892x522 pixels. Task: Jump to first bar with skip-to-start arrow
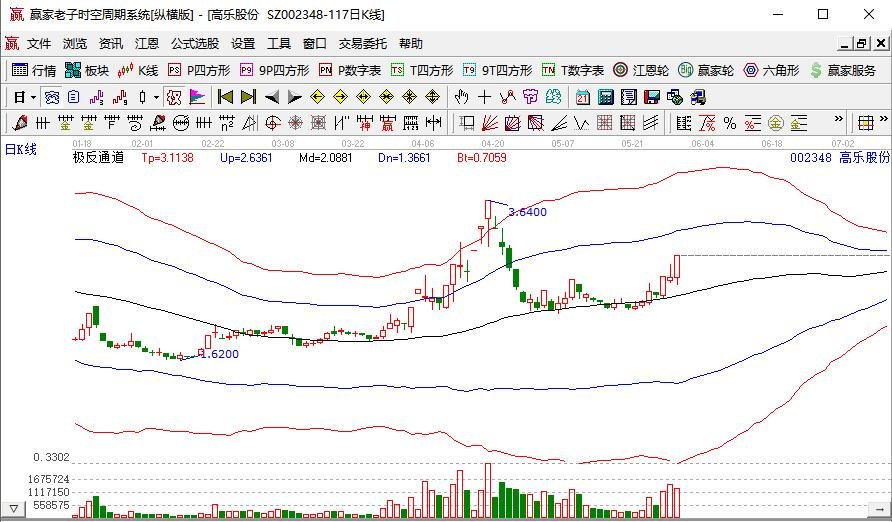pyautogui.click(x=225, y=97)
